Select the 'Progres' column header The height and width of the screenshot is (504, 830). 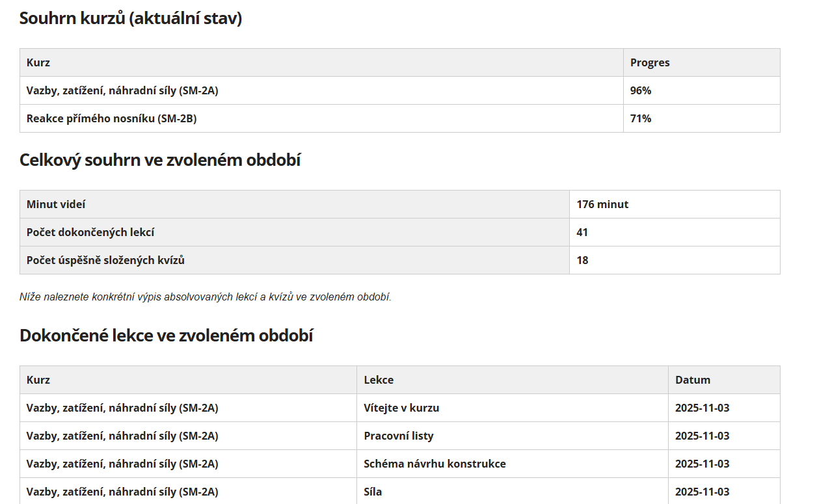[x=701, y=62]
